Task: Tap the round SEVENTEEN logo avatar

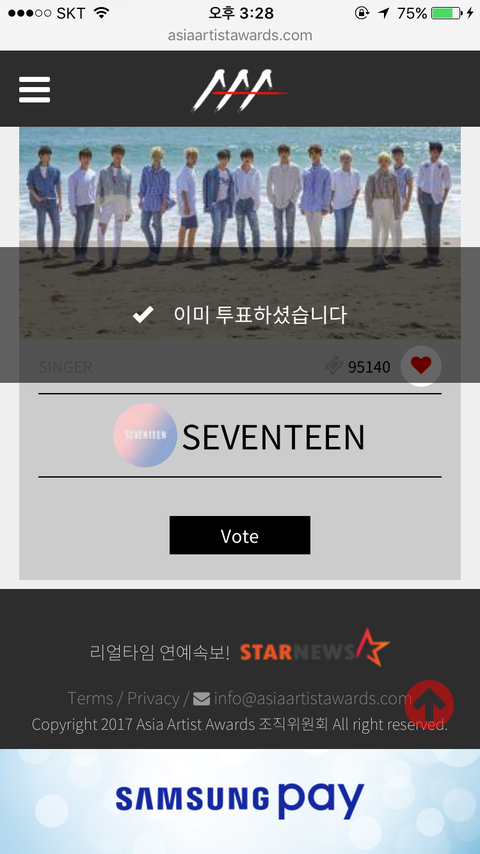Action: coord(145,435)
